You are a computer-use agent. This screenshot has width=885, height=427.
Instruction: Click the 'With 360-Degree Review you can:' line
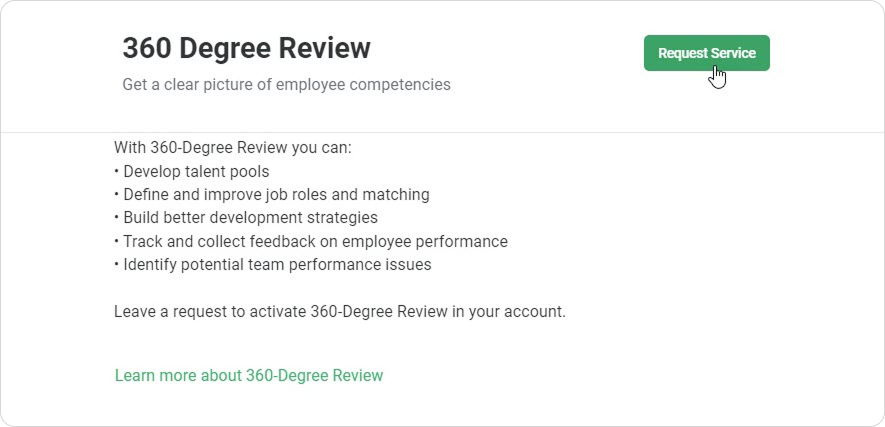pyautogui.click(x=233, y=148)
